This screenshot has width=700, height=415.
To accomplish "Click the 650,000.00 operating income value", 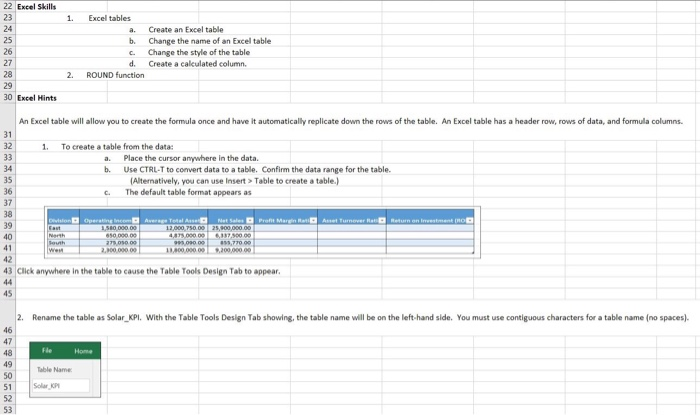I will 121,235.
